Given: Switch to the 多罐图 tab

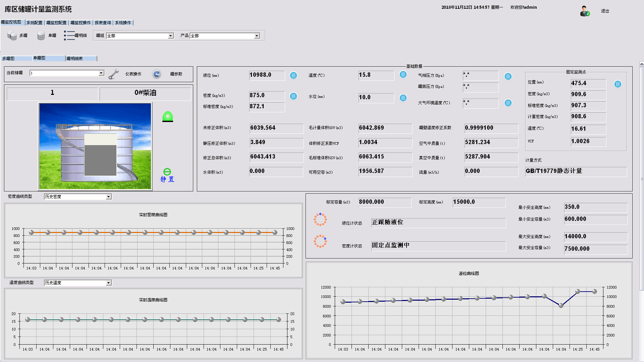Looking at the screenshot, I should [x=17, y=58].
